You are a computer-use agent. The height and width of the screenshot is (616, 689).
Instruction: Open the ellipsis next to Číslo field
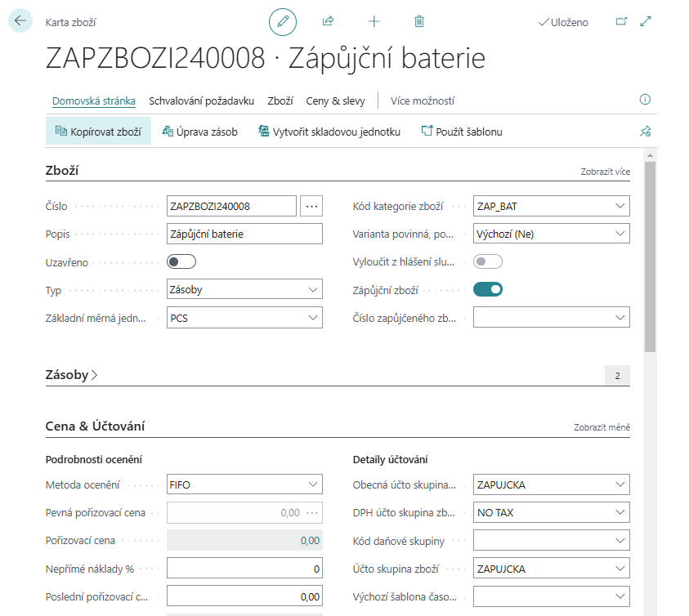click(311, 206)
